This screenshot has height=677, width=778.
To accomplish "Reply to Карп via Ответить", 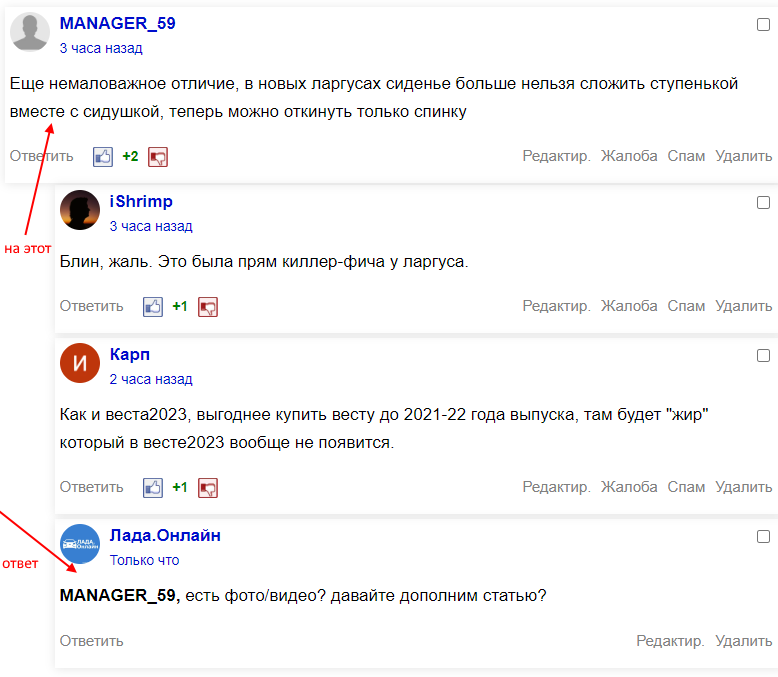I will pos(91,487).
